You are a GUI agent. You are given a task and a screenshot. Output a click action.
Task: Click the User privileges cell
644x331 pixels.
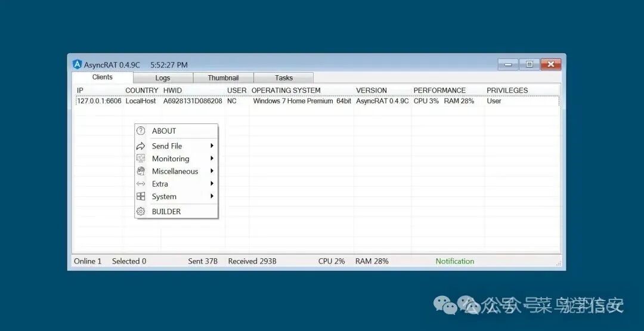pos(494,101)
